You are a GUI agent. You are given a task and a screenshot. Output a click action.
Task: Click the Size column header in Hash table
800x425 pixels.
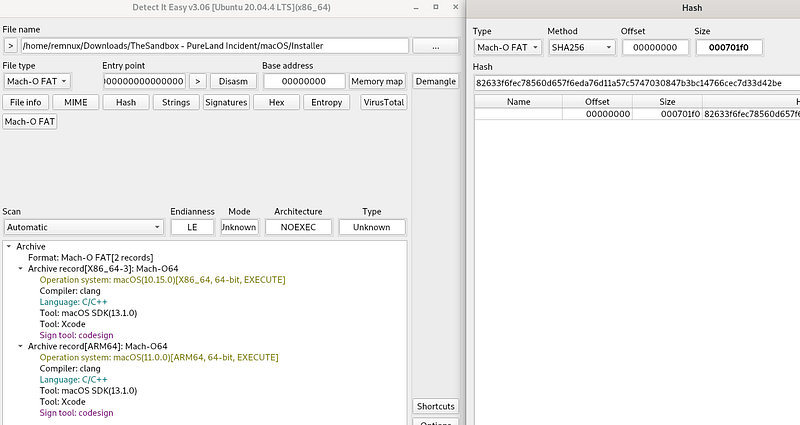667,102
